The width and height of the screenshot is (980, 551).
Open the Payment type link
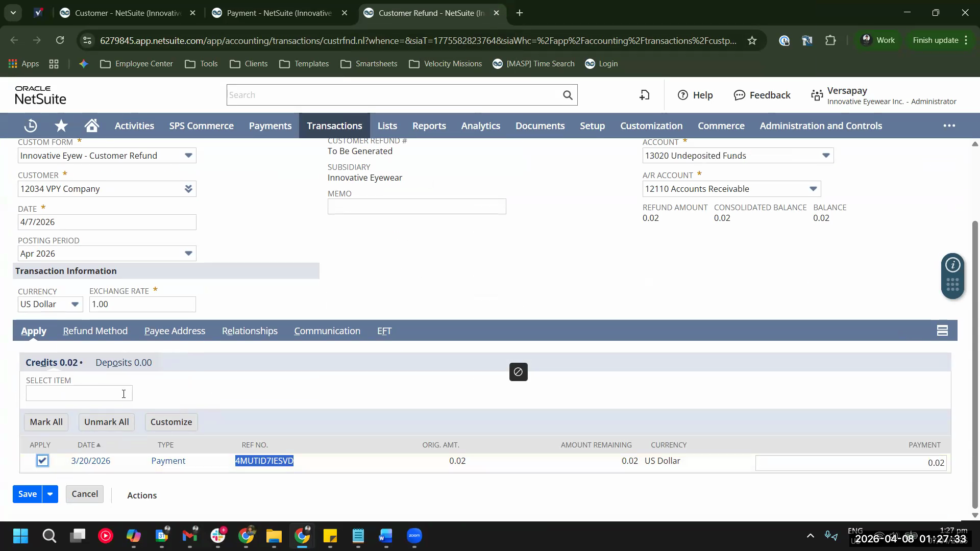(168, 461)
